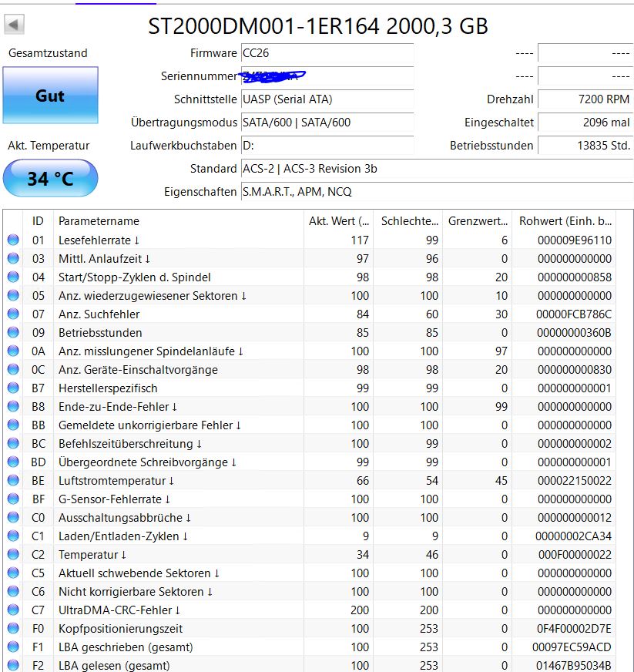
Task: Click status orb for UltraDMA-CRC-Fehler
Action: click(x=13, y=610)
